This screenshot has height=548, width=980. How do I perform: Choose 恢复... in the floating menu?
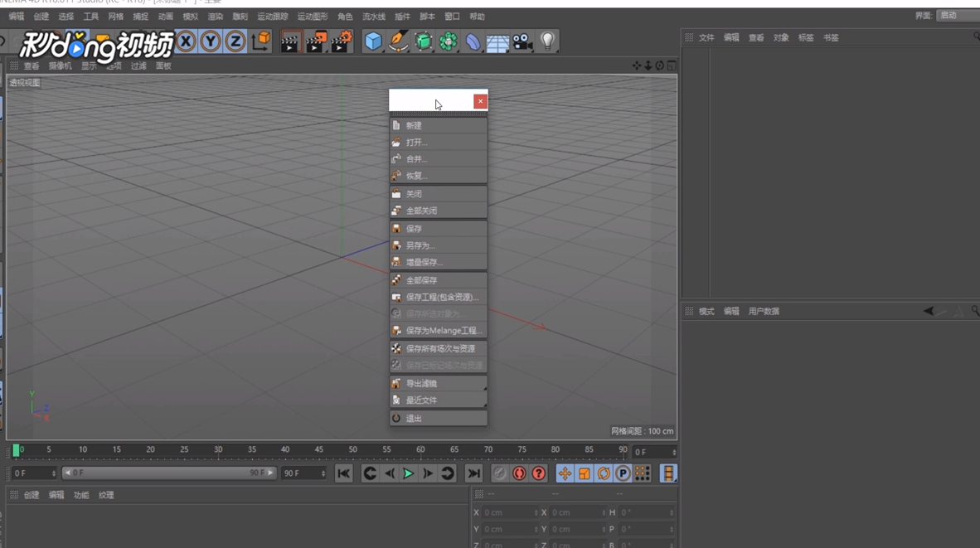438,177
